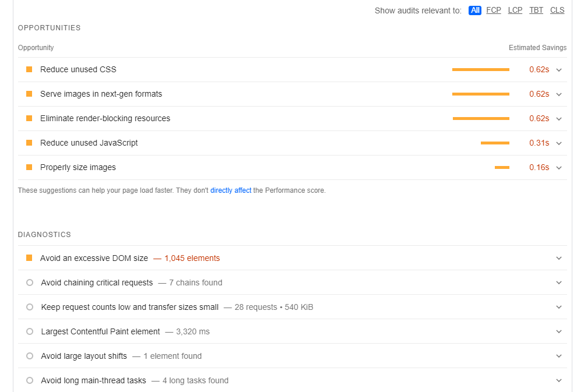
Task: Enable the TBT audit filter
Action: click(536, 10)
